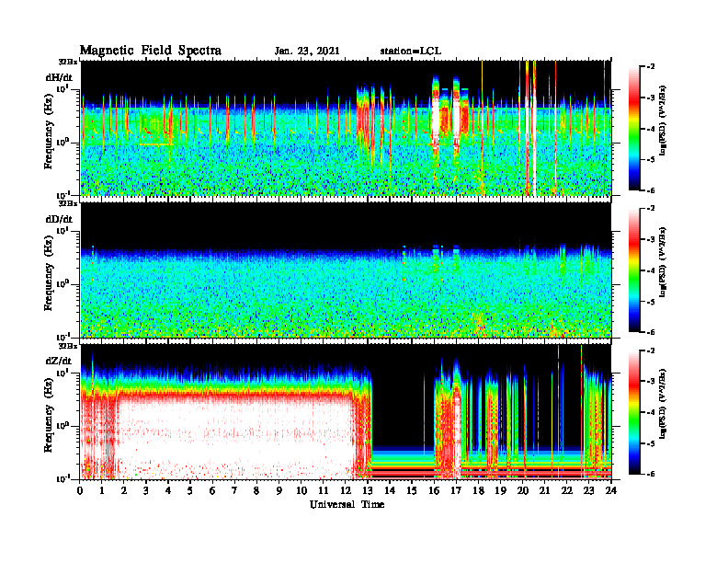This screenshot has width=728, height=563.
Task: Click the dH/dt spectrogram plot area
Action: point(346,128)
